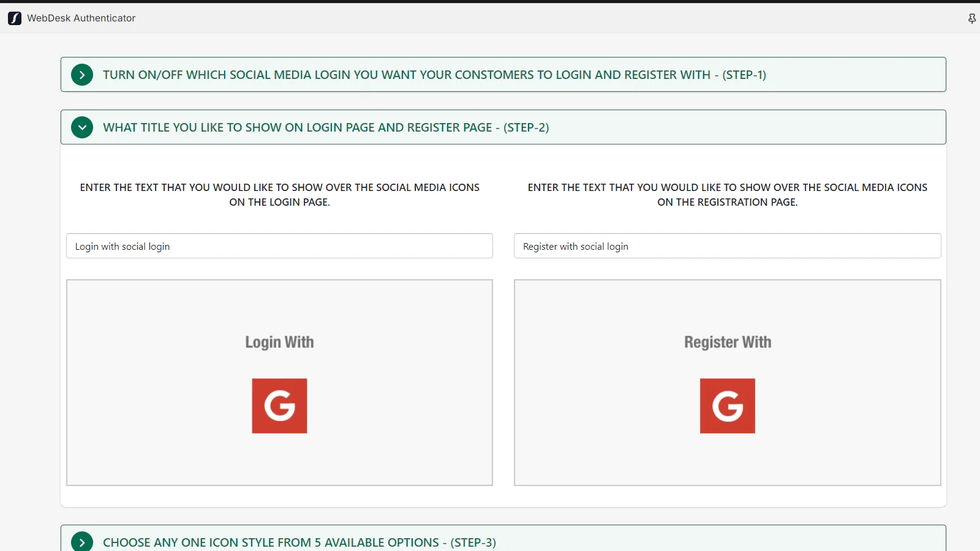
Task: Click the "Register With" preview heading
Action: 728,342
